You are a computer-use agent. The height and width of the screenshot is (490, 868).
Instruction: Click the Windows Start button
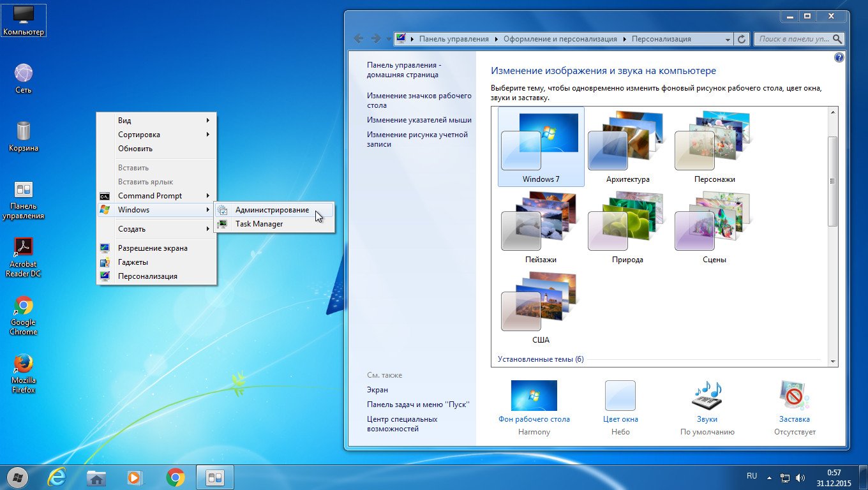click(x=18, y=477)
